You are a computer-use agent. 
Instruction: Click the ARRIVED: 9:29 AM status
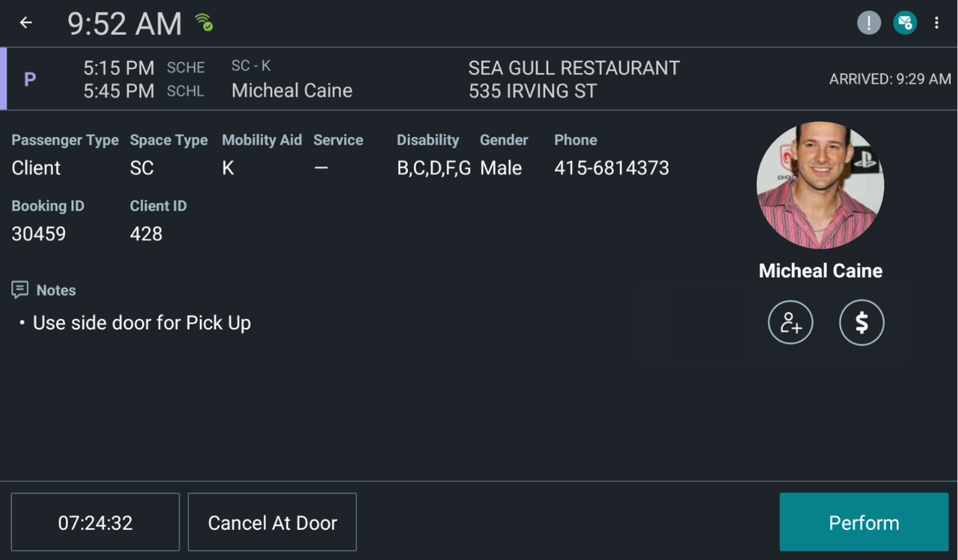pos(890,79)
